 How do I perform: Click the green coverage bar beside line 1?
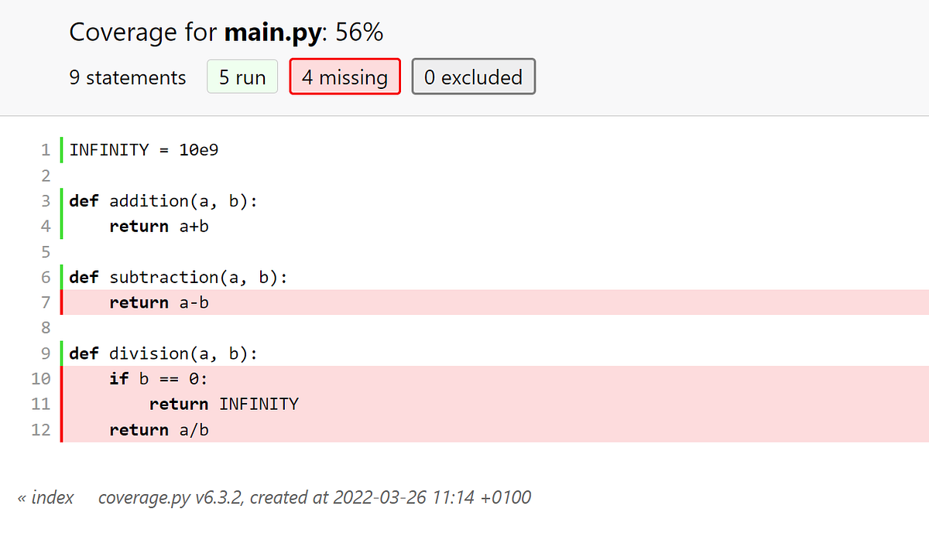pyautogui.click(x=62, y=149)
